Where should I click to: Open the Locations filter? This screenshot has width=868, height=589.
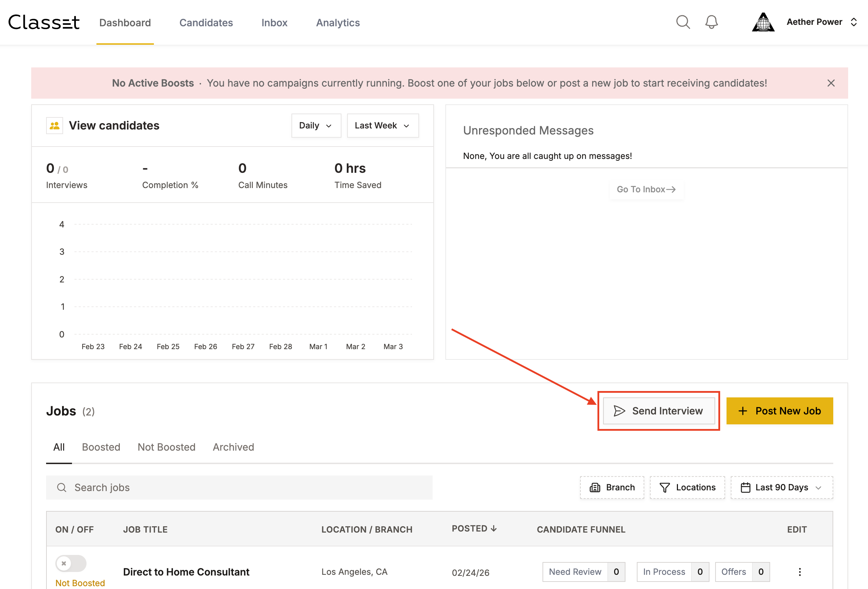[x=687, y=488]
